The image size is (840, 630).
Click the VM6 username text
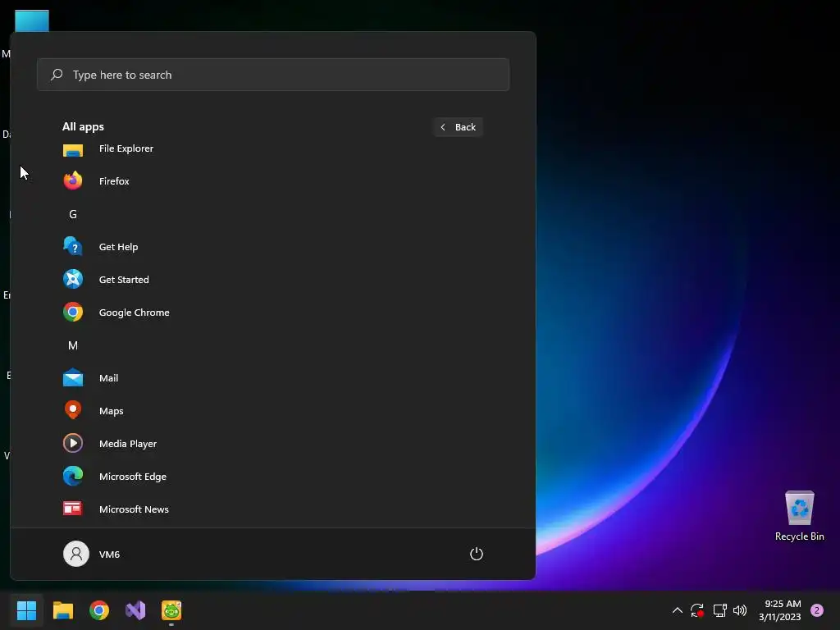click(109, 555)
